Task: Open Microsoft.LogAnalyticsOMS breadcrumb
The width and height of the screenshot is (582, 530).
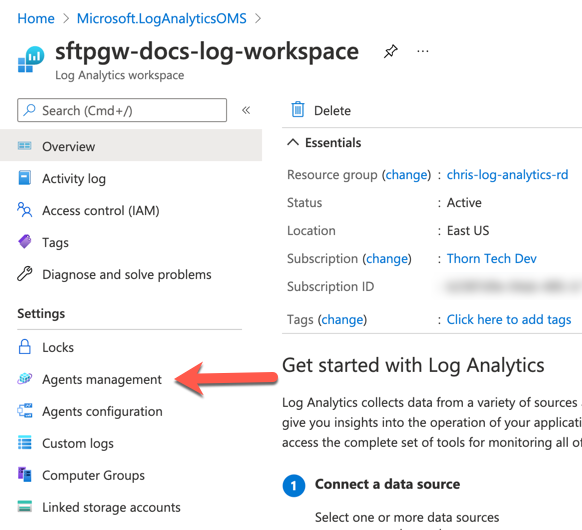Action: [x=161, y=18]
